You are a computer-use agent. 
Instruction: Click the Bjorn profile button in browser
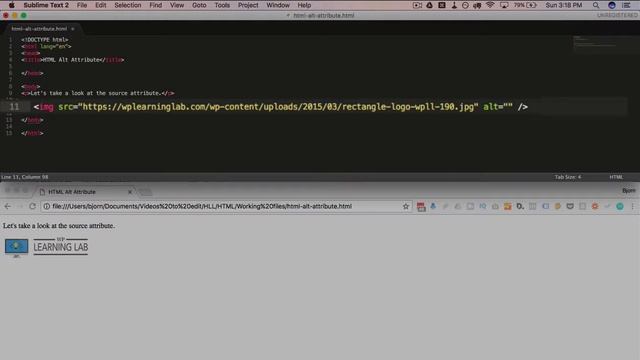pos(628,191)
